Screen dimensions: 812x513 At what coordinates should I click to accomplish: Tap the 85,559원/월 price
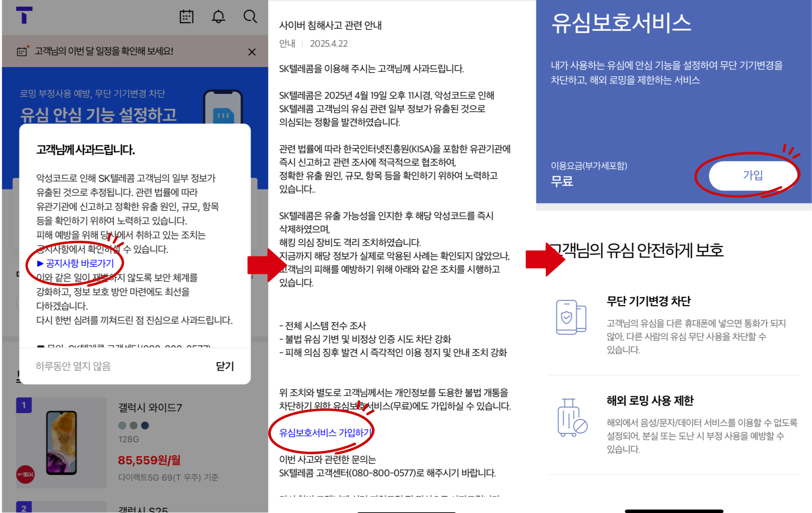click(x=149, y=460)
